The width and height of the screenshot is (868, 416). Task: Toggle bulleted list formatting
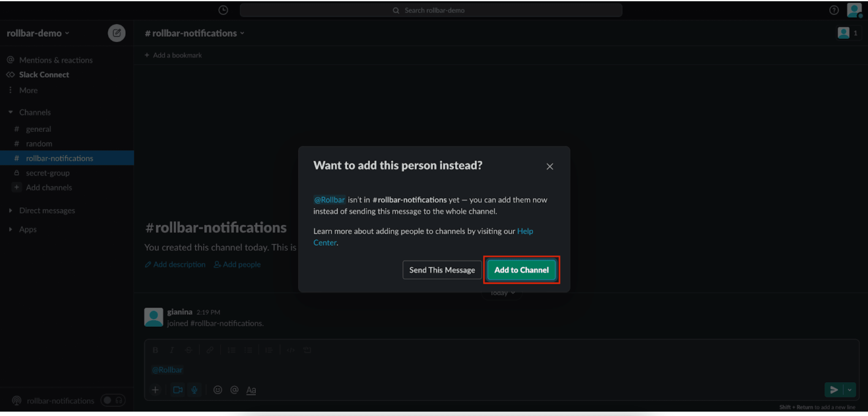click(x=248, y=350)
